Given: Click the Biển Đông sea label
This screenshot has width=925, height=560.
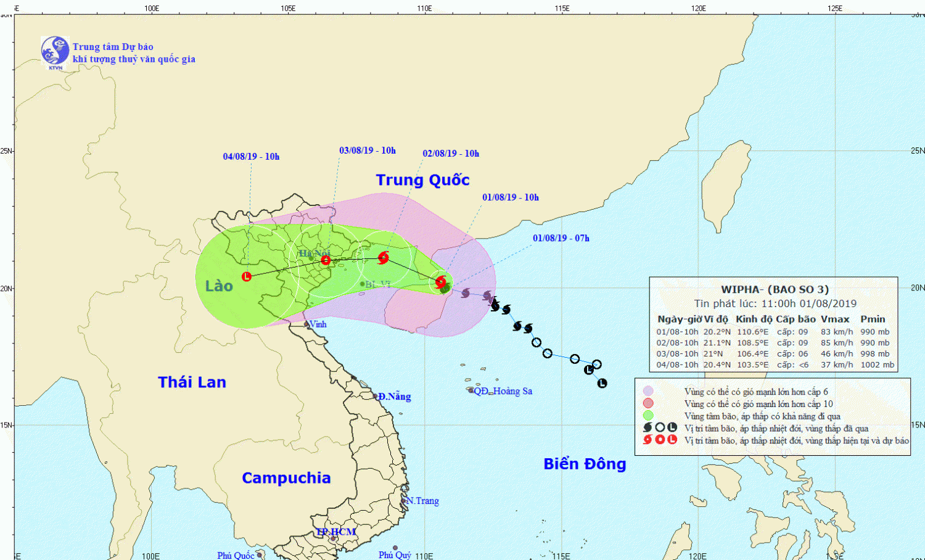Looking at the screenshot, I should point(585,464).
